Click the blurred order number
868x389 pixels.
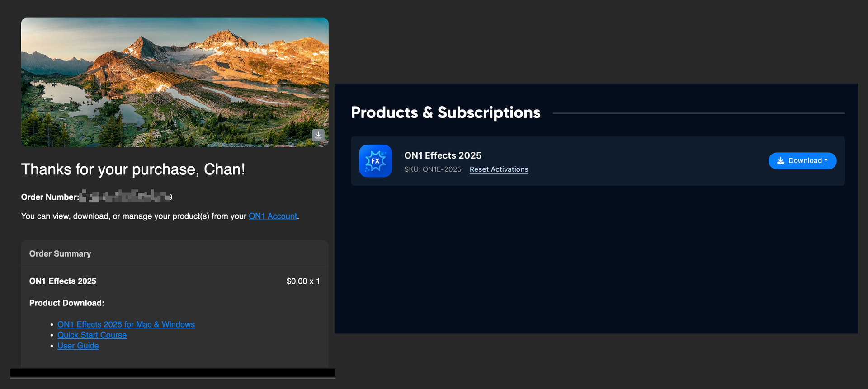pos(126,197)
